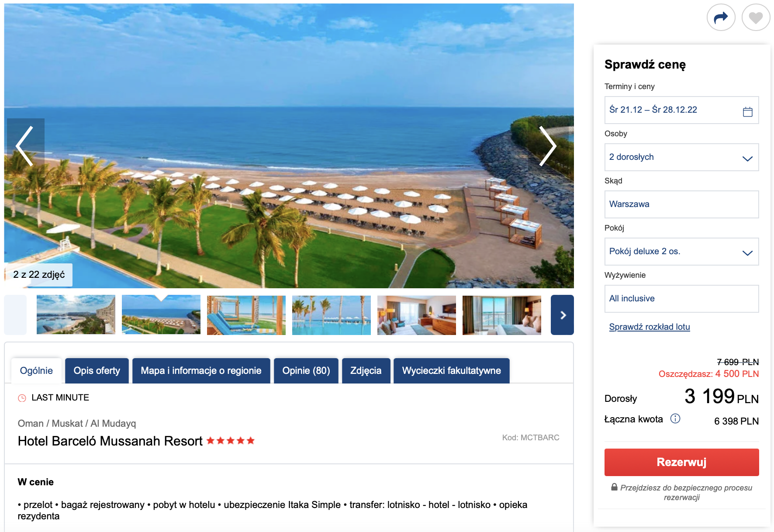Viewport: 774px width, 532px height.
Task: Open the Wycieczki fakultatywne tab
Action: pos(452,371)
